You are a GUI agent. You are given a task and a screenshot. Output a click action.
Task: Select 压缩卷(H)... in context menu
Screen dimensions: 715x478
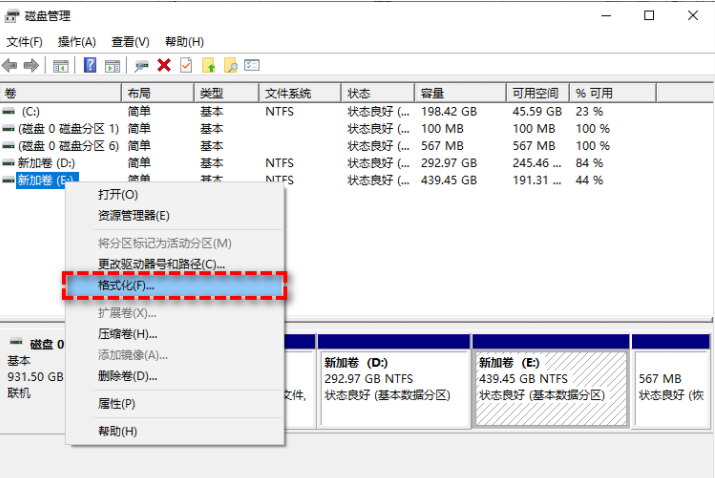(127, 334)
